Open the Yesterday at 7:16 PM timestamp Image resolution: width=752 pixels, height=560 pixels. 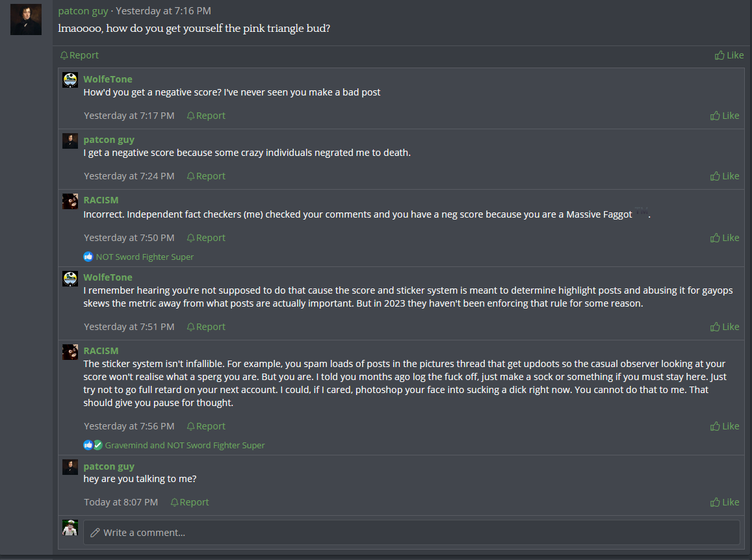(x=163, y=11)
